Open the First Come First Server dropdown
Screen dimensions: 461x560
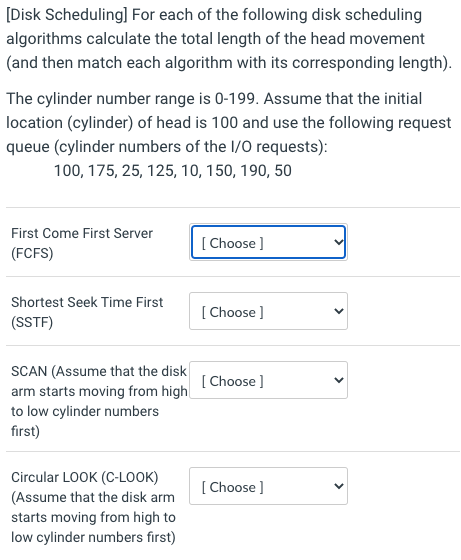[x=268, y=242]
